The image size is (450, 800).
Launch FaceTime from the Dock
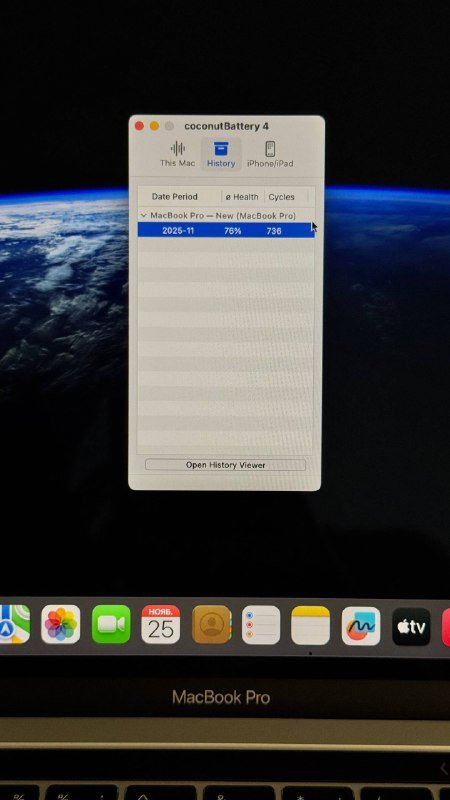pyautogui.click(x=111, y=624)
